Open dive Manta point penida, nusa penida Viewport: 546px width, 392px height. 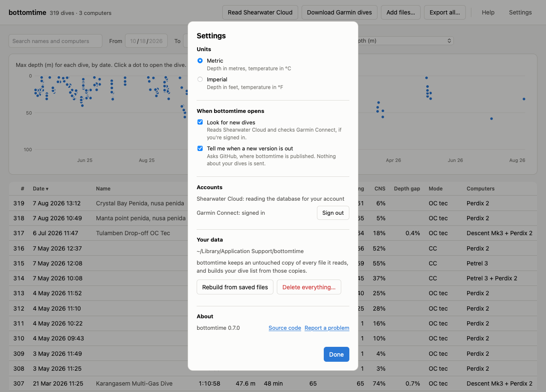(x=141, y=218)
